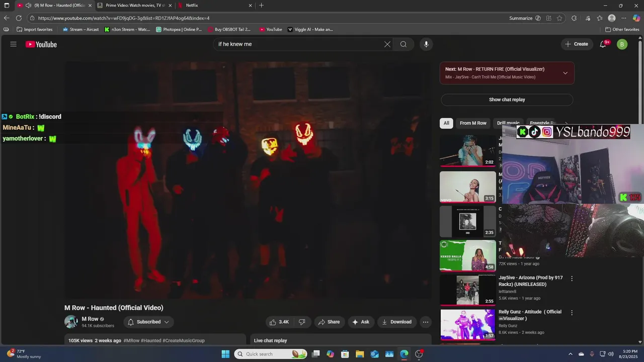This screenshot has height=362, width=644.
Task: Open options for Relly Gunz Attitude video
Action: pyautogui.click(x=572, y=313)
